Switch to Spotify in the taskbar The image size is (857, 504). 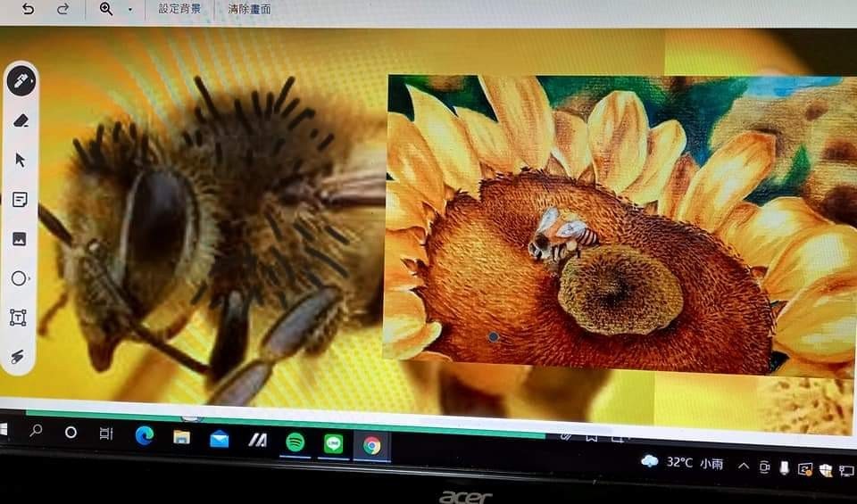click(295, 442)
